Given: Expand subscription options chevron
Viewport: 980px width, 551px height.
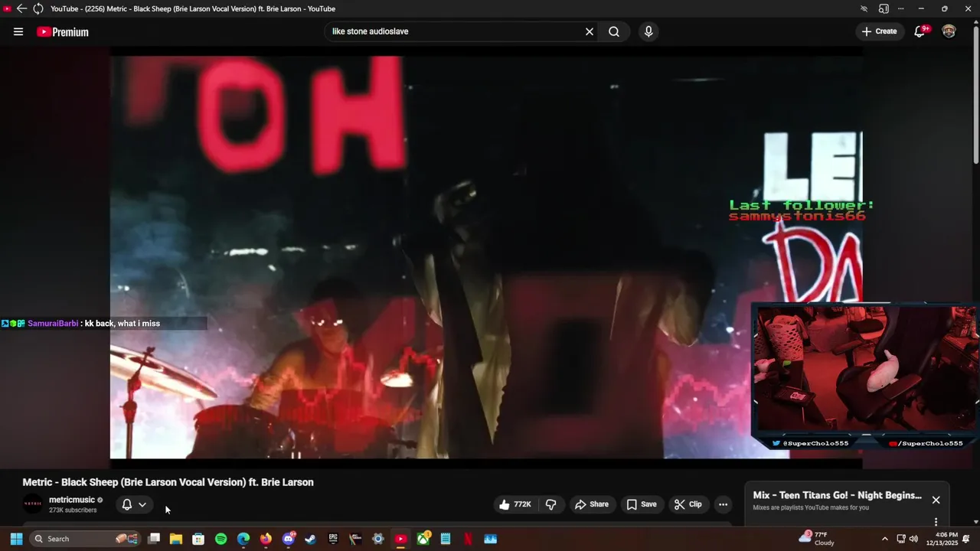Looking at the screenshot, I should coord(142,504).
